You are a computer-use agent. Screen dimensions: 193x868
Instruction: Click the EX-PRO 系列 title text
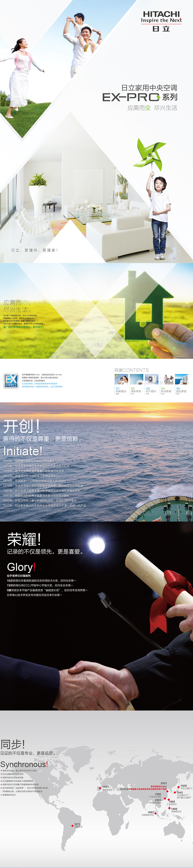[140, 97]
